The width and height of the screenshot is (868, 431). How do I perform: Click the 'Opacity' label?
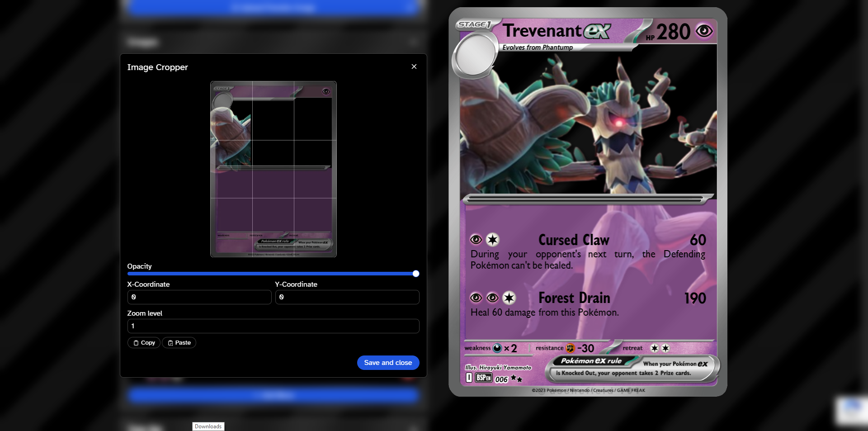click(x=139, y=266)
